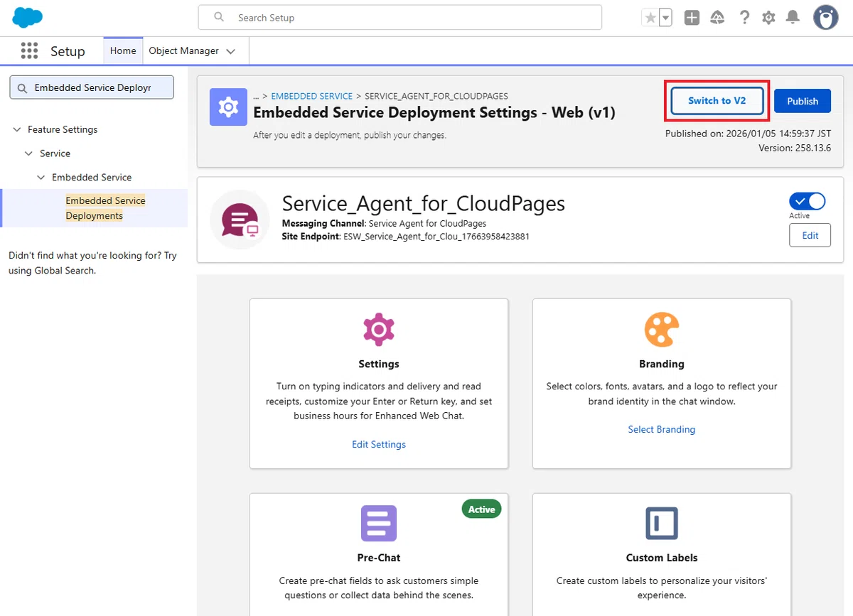
Task: Focus the Quick Find input with Embedded Service text
Action: 92,88
